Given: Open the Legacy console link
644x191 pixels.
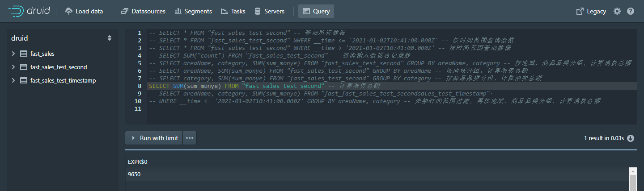Looking at the screenshot, I should tap(591, 11).
